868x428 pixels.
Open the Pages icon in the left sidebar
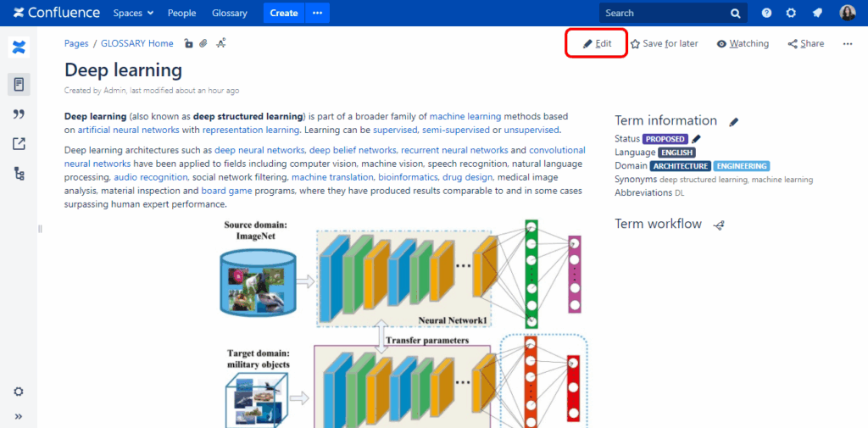pos(19,84)
